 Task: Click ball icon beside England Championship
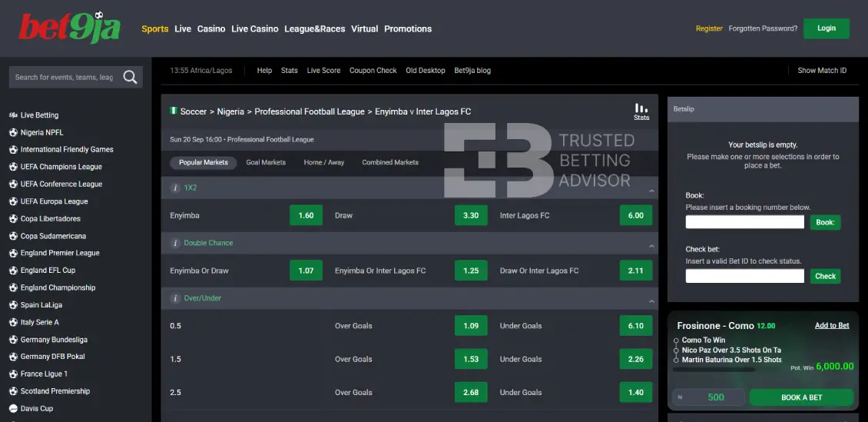[x=13, y=287]
